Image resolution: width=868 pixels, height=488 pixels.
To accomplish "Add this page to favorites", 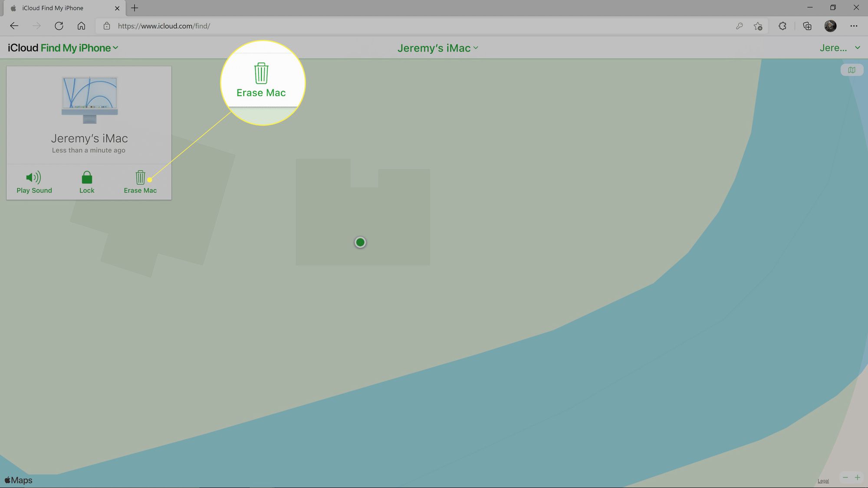I will (758, 26).
